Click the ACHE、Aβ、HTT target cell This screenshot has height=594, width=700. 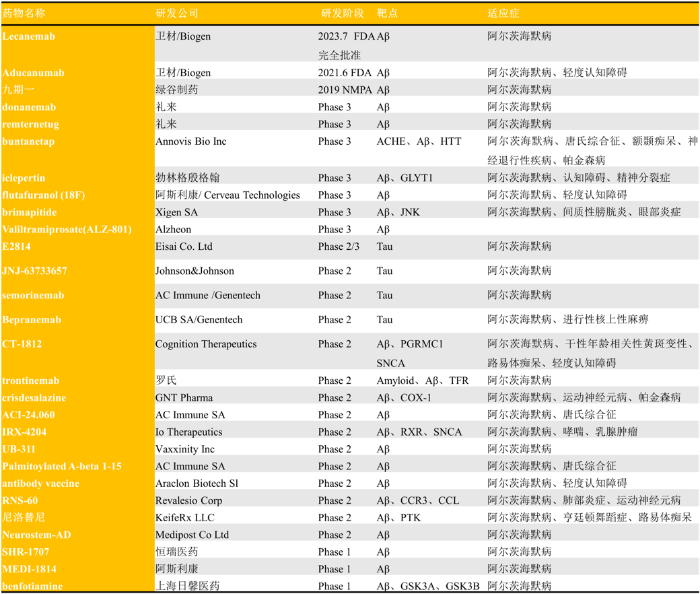point(419,141)
